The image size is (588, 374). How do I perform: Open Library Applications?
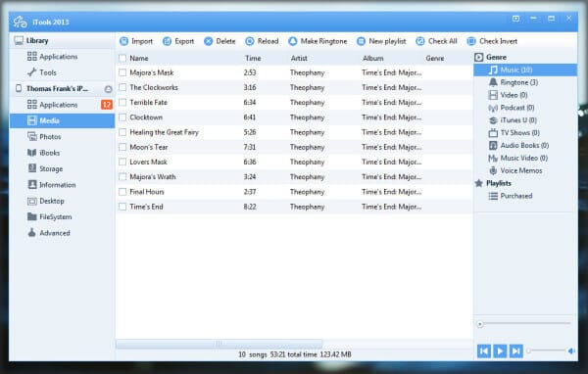pyautogui.click(x=53, y=57)
